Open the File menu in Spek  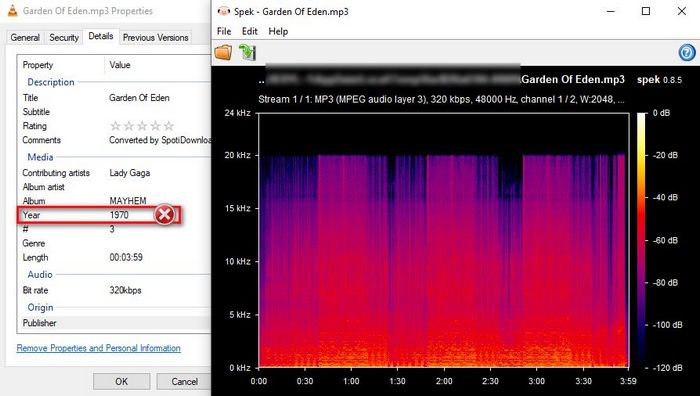point(224,31)
